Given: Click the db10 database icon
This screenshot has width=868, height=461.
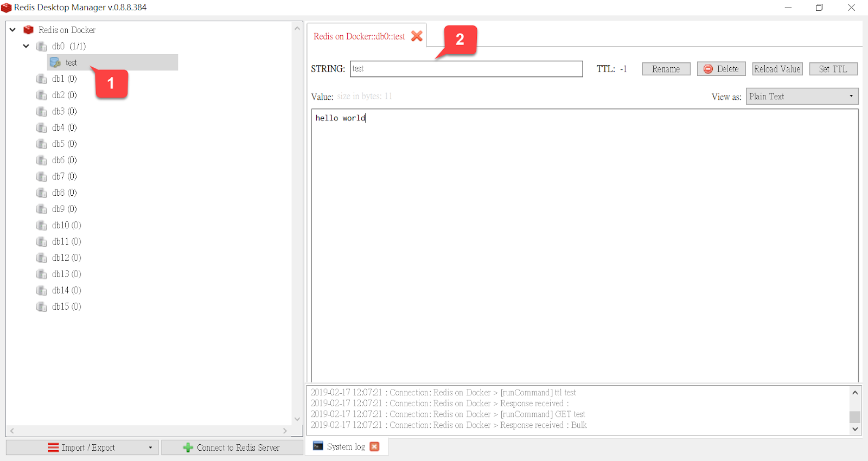Looking at the screenshot, I should 42,225.
